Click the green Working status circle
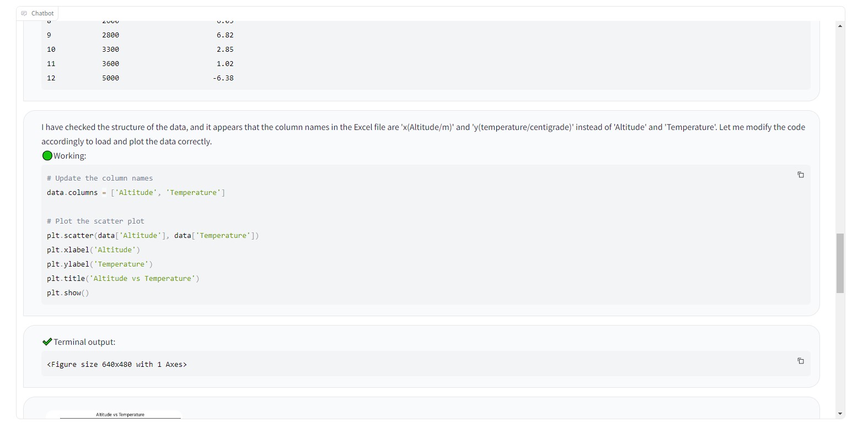 (x=47, y=156)
